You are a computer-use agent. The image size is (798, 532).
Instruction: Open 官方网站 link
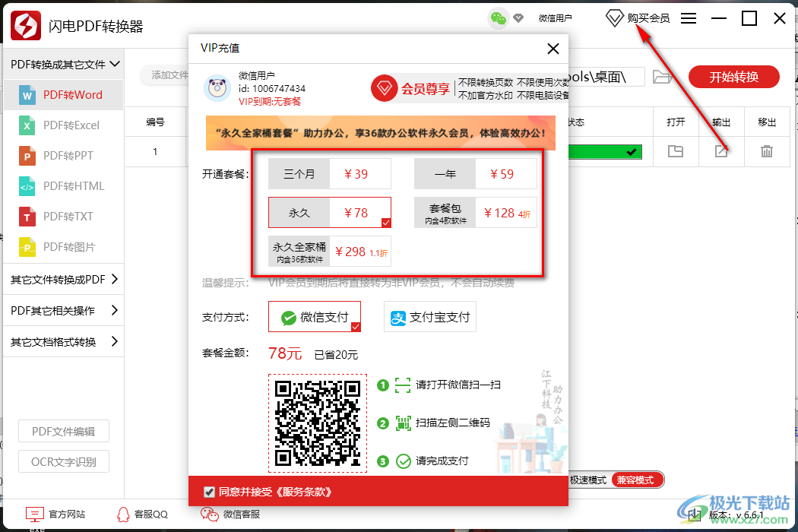pos(55,515)
